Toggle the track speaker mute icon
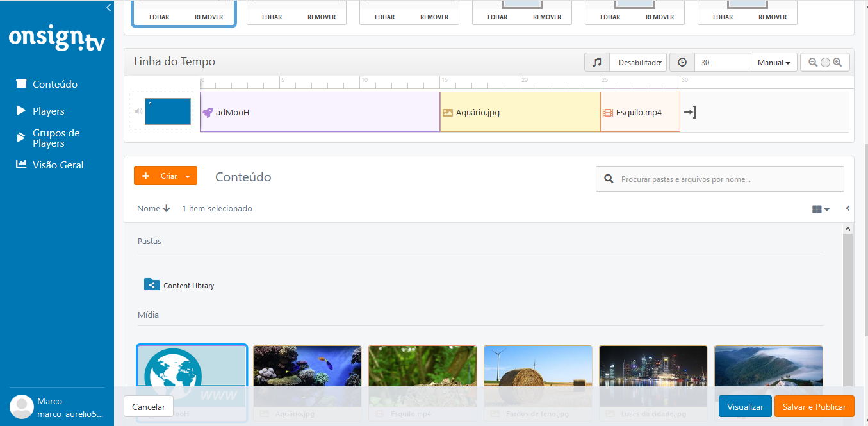The width and height of the screenshot is (868, 426). click(138, 111)
